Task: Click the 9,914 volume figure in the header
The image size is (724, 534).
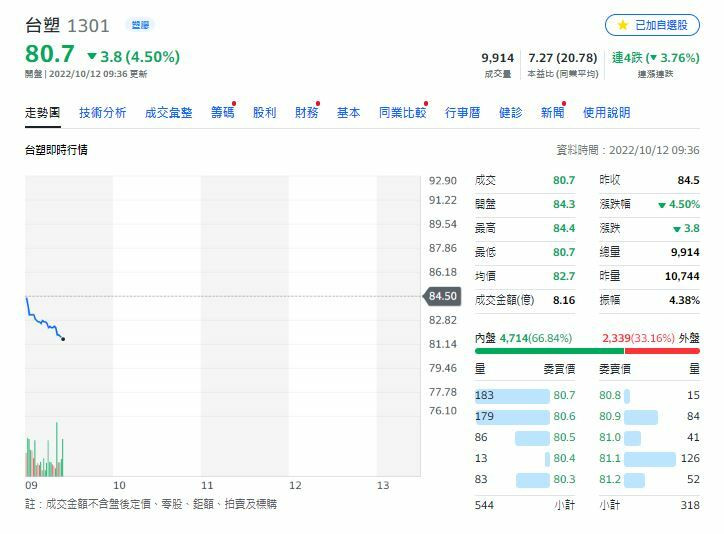Action: tap(497, 58)
